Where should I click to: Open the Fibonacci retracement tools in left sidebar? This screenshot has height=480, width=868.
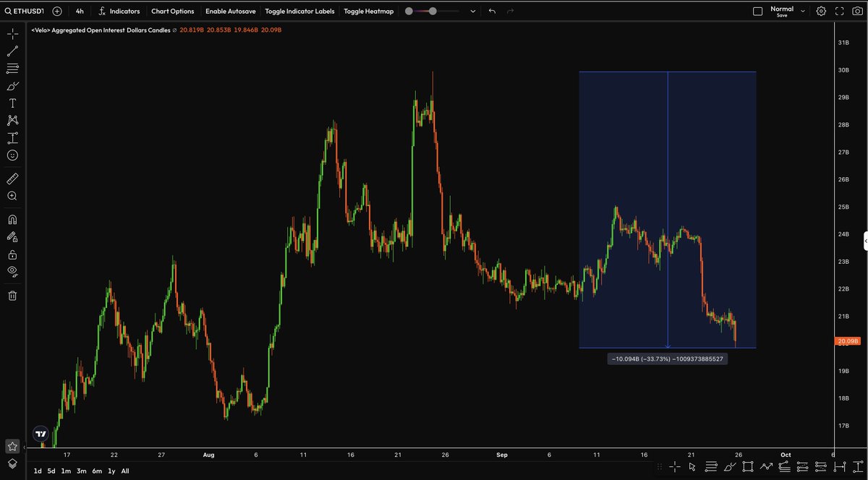(12, 69)
